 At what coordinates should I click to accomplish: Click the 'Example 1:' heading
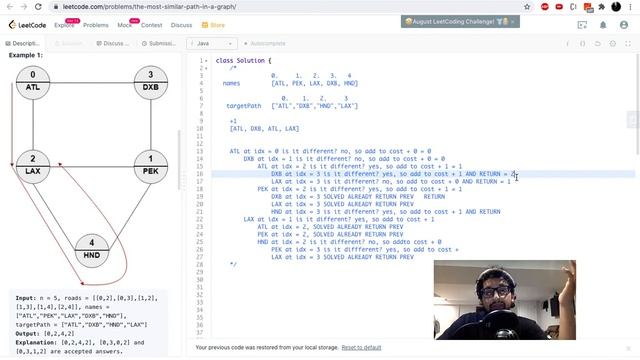(26, 55)
